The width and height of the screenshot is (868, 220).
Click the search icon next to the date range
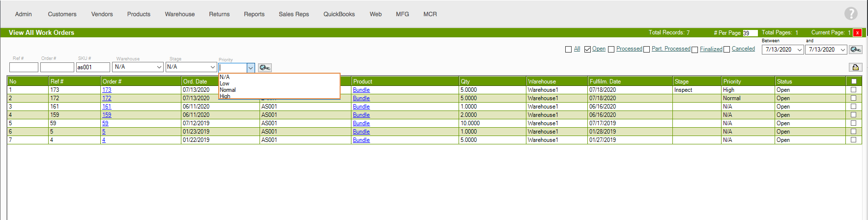coord(856,50)
